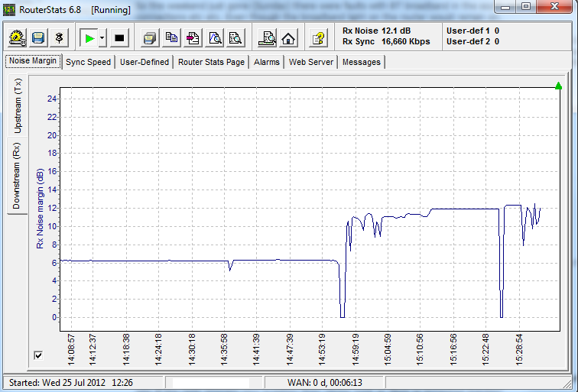Click the home icon in toolbar
578x392 pixels.
coord(288,37)
